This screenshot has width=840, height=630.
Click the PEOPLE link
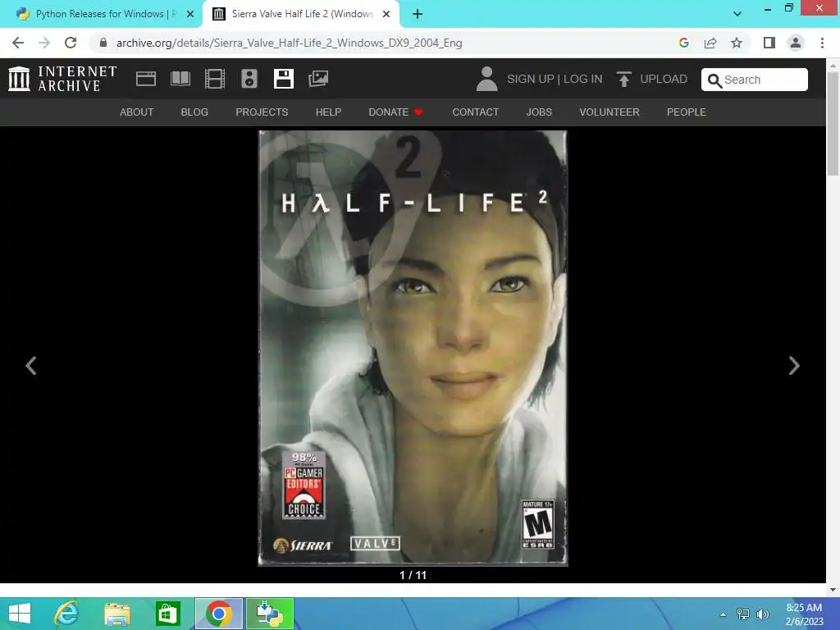(x=687, y=112)
